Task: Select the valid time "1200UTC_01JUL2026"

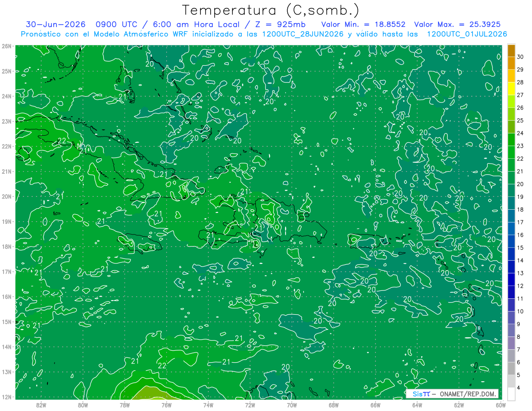Action: tap(467, 34)
